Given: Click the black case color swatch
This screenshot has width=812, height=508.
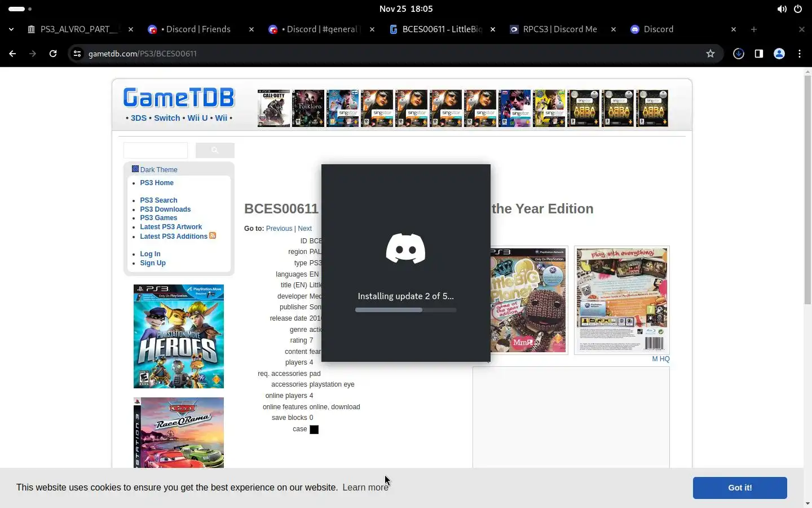Looking at the screenshot, I should [x=314, y=430].
